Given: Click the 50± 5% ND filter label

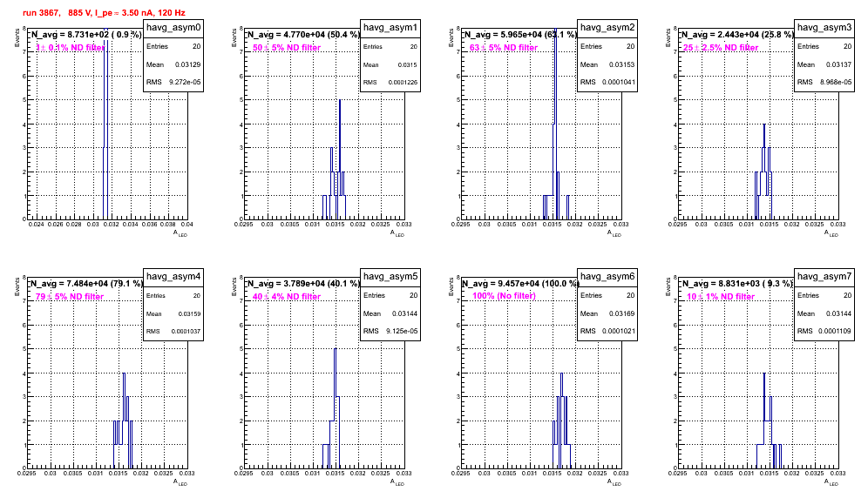Looking at the screenshot, I should 287,48.
